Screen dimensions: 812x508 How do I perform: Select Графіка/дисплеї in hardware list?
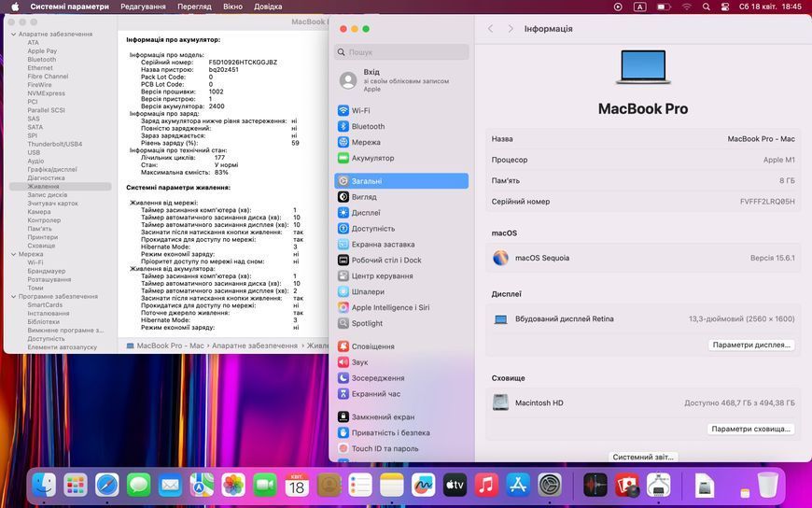point(51,170)
